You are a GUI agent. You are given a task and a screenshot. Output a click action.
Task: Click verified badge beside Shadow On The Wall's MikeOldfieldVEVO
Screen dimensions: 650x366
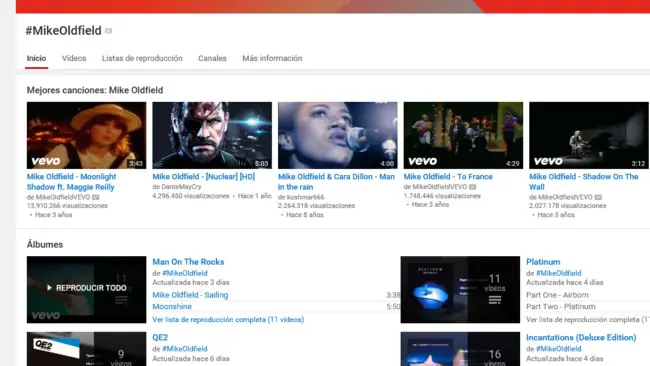point(598,198)
